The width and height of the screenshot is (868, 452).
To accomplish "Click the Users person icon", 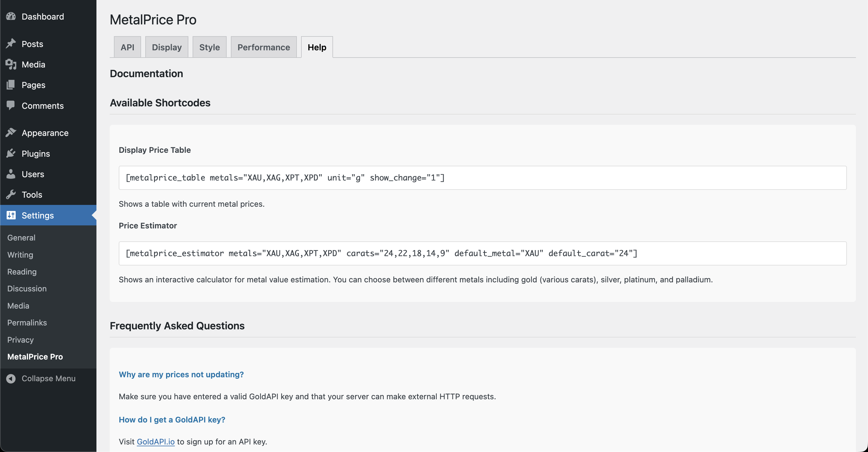I will [11, 174].
